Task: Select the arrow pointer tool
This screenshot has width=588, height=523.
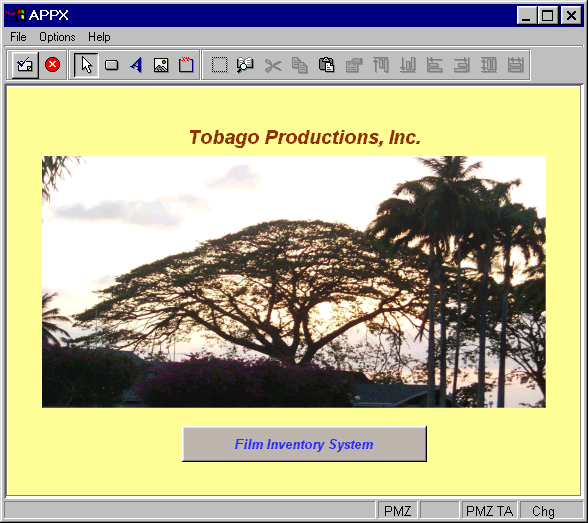Action: 86,65
